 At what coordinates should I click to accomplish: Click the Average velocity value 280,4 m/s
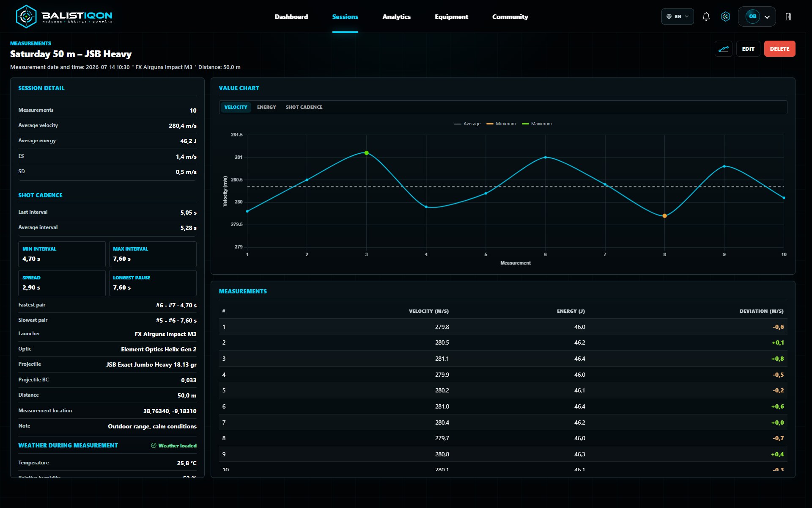183,126
